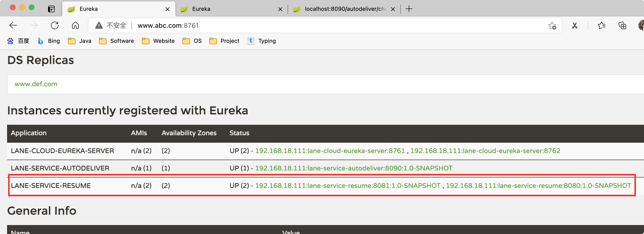Open the Java bookmarks folder

click(79, 41)
